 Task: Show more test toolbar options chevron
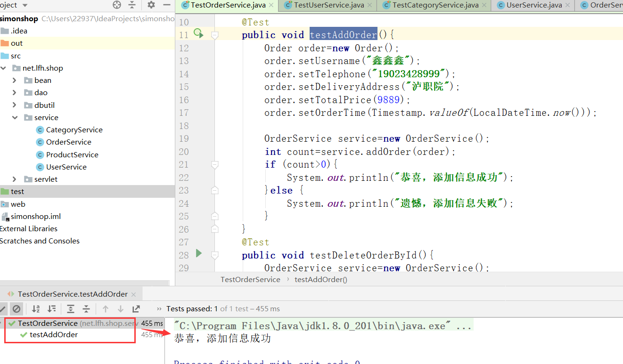159,309
